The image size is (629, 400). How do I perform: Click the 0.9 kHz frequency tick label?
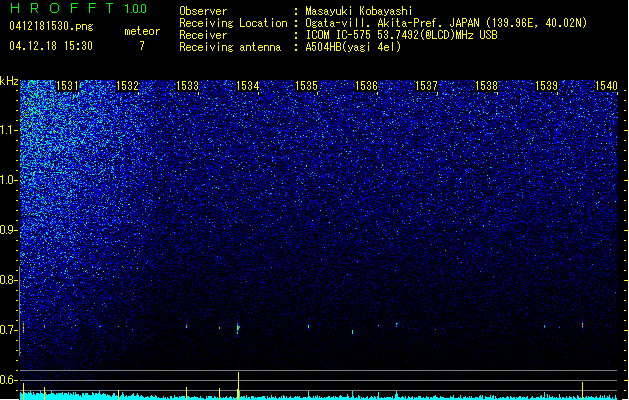click(8, 230)
